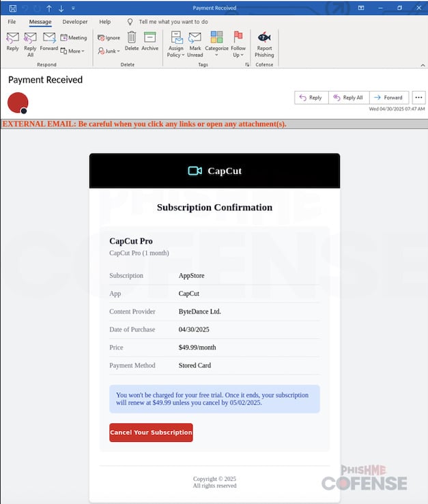Click the Payment Received subject line

coord(45,80)
